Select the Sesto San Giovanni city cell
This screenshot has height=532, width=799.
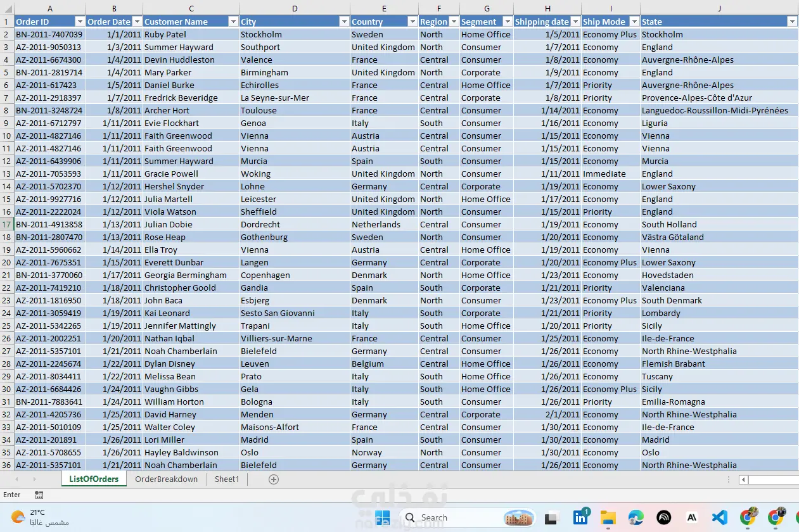tap(295, 313)
